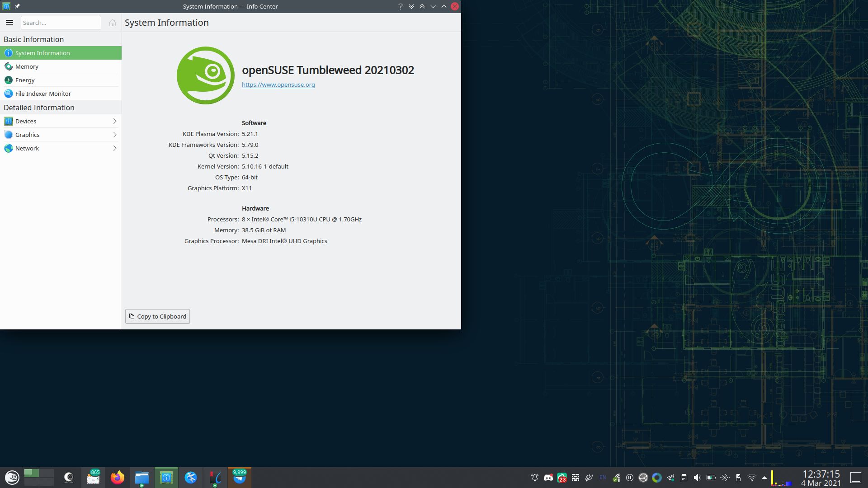Click the home icon beside the search field
The image size is (868, 488).
coord(113,23)
